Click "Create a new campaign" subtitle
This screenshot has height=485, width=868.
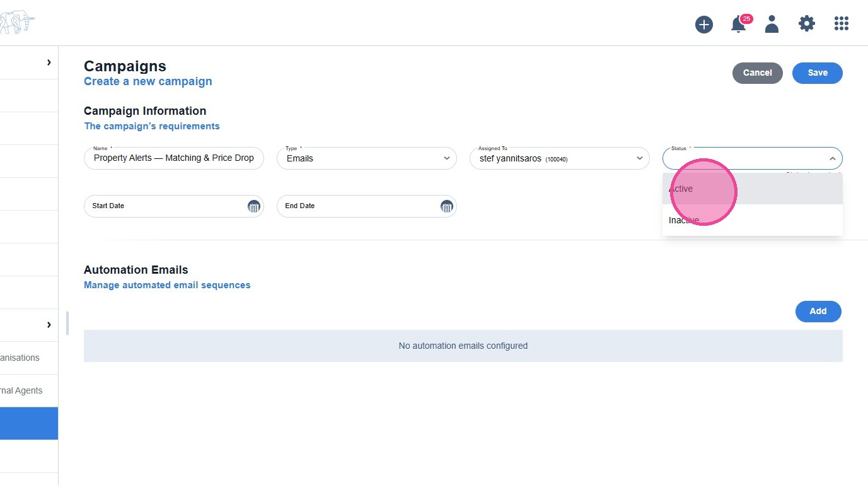click(x=148, y=81)
